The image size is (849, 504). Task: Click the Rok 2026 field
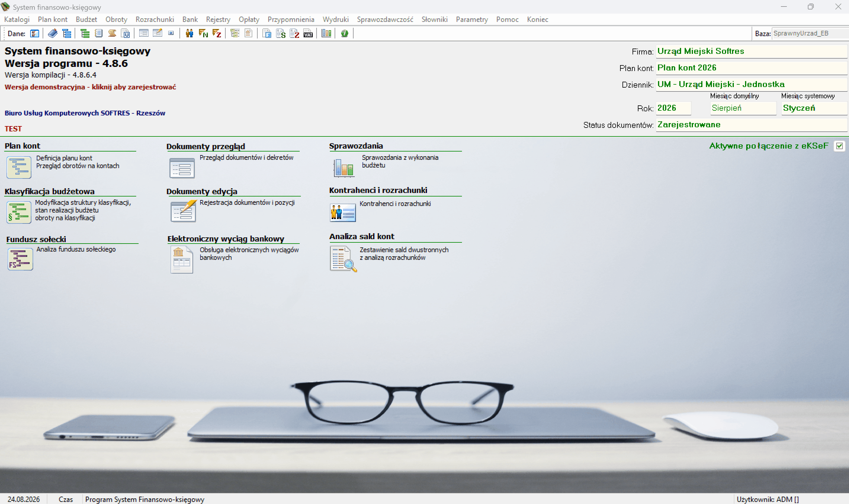point(673,108)
